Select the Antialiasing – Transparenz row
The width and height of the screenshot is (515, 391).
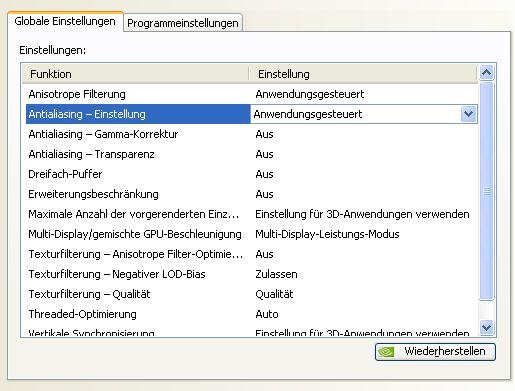(252, 154)
